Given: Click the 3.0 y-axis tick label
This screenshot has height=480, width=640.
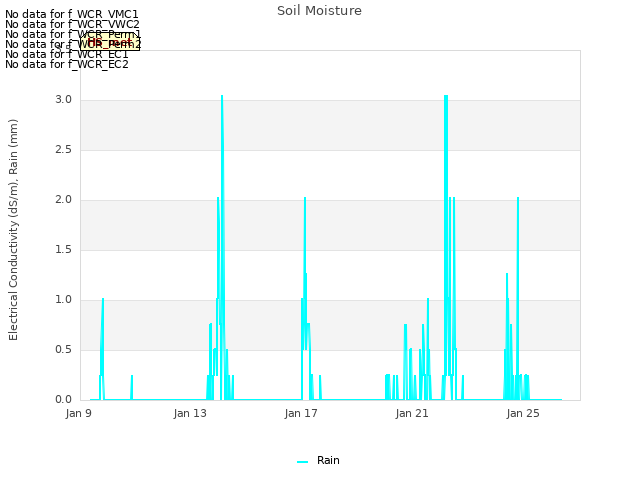Looking at the screenshot, I should click(x=63, y=100).
